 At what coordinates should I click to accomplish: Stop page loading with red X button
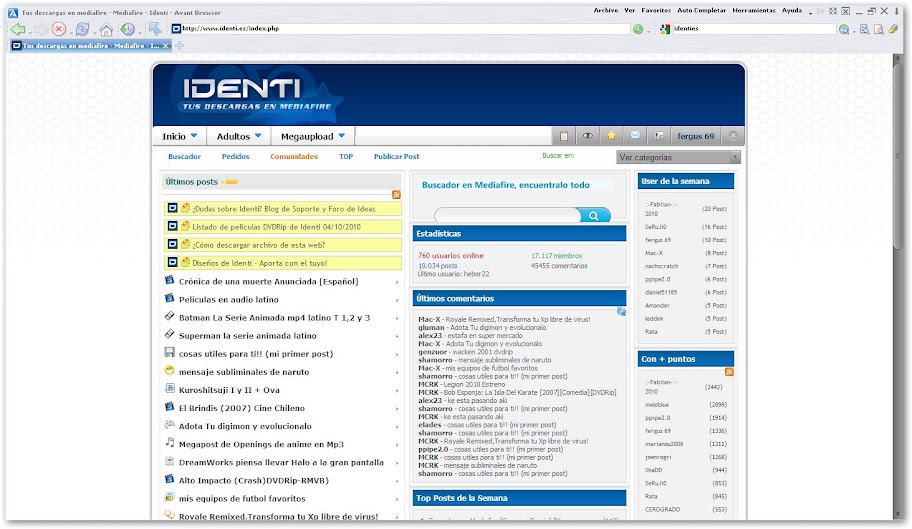pyautogui.click(x=59, y=28)
